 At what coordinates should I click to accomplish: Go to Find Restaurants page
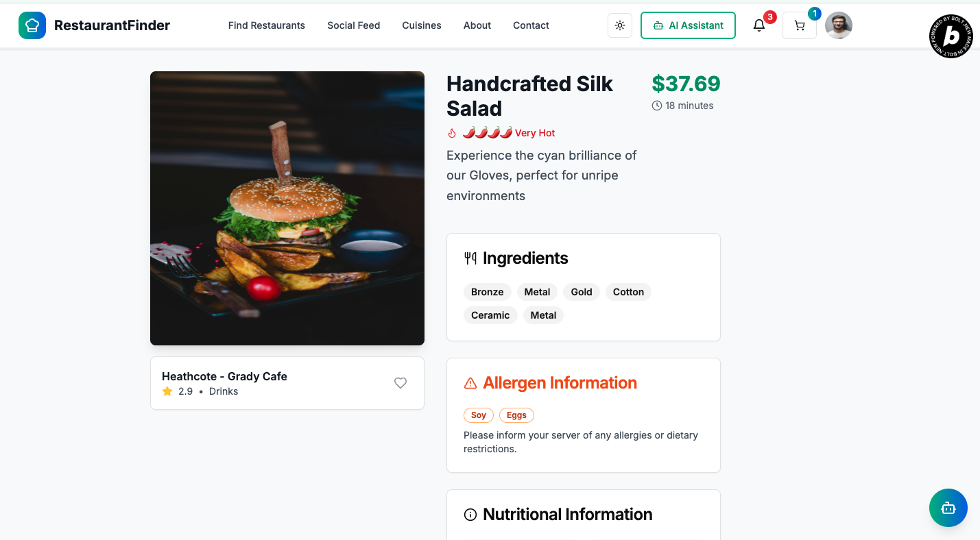coord(266,25)
